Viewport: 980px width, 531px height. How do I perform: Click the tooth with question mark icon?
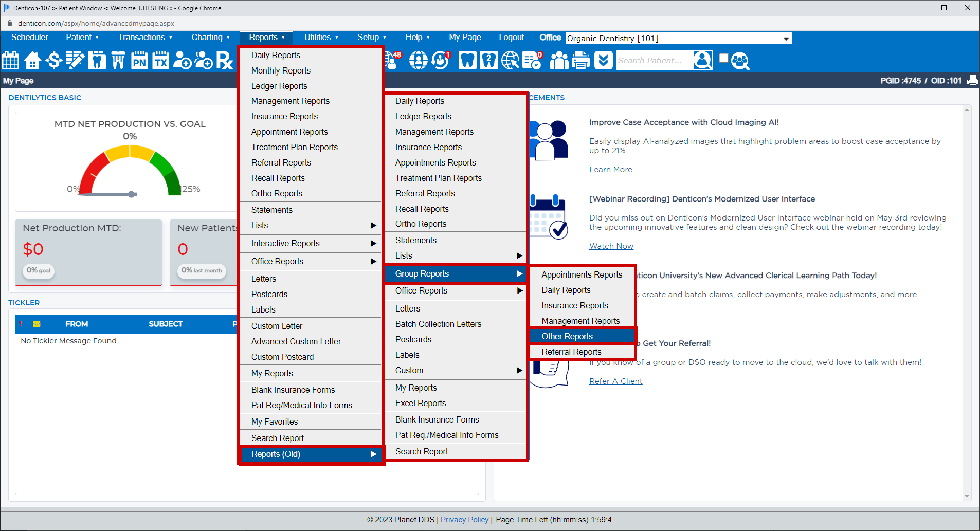(x=488, y=60)
